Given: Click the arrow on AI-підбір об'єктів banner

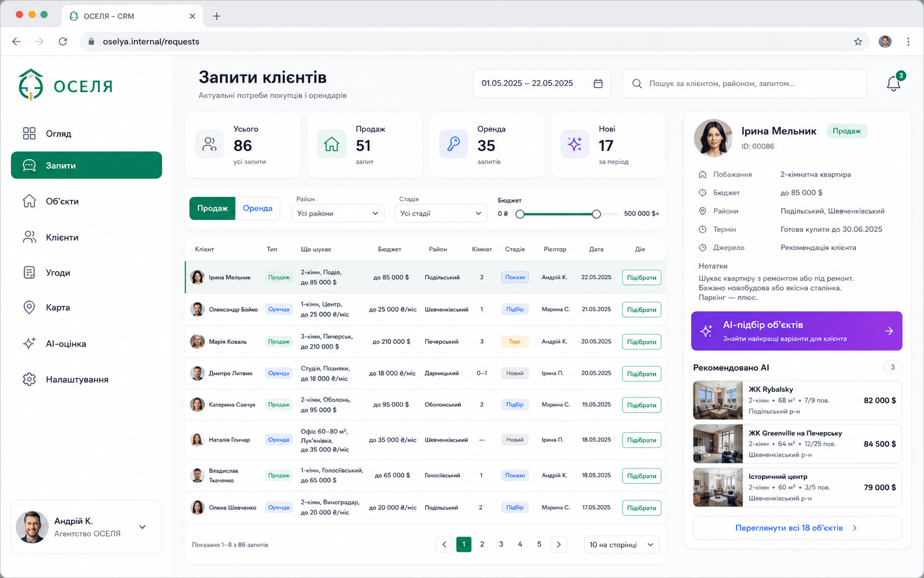Looking at the screenshot, I should [x=889, y=331].
